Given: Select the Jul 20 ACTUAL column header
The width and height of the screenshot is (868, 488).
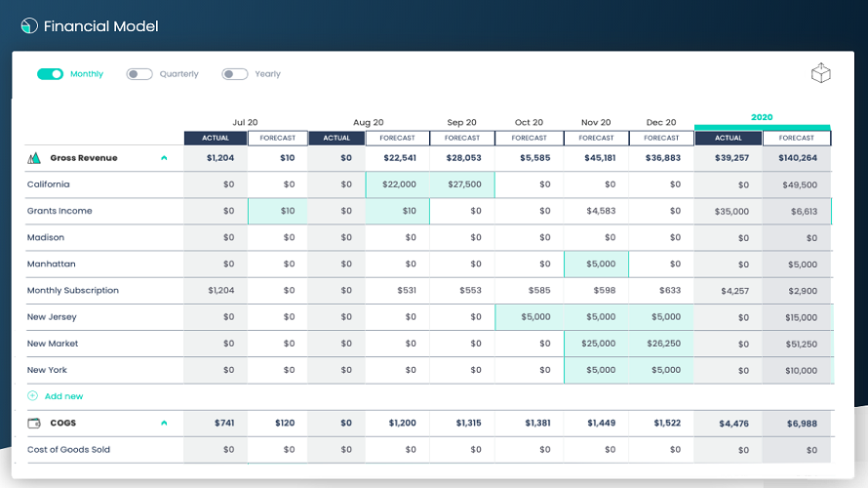Looking at the screenshot, I should pos(216,138).
